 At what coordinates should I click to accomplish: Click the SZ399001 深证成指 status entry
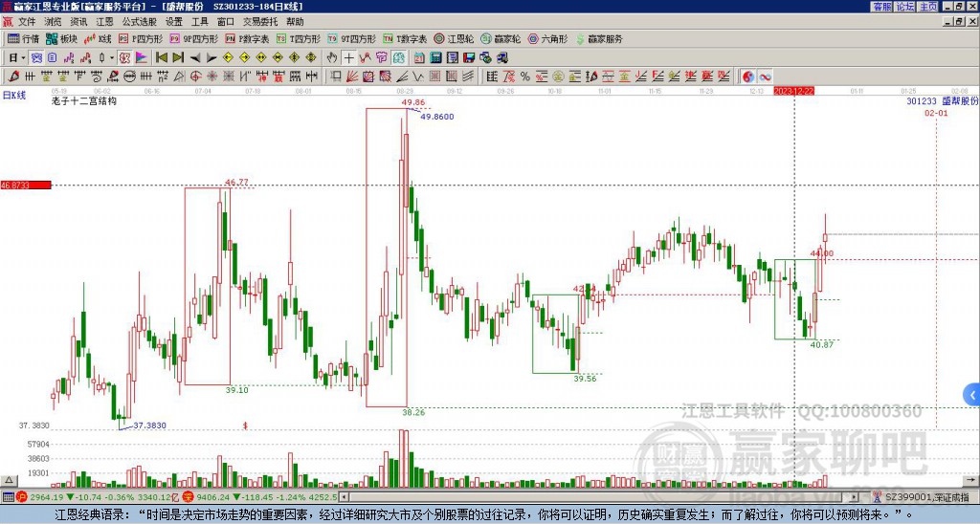[926, 497]
